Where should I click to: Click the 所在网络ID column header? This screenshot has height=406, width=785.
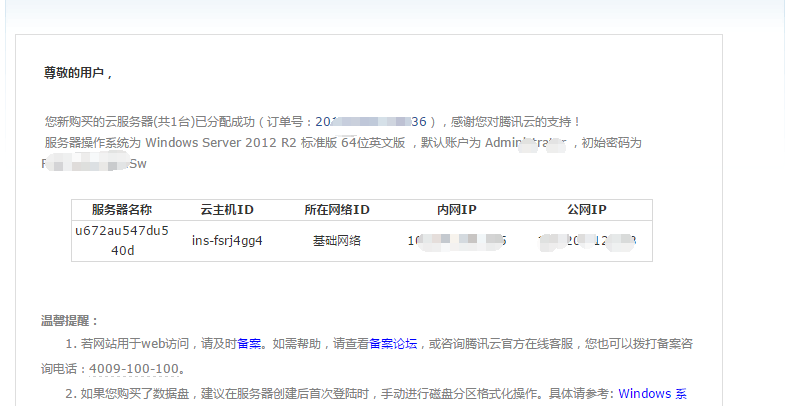tap(337, 210)
